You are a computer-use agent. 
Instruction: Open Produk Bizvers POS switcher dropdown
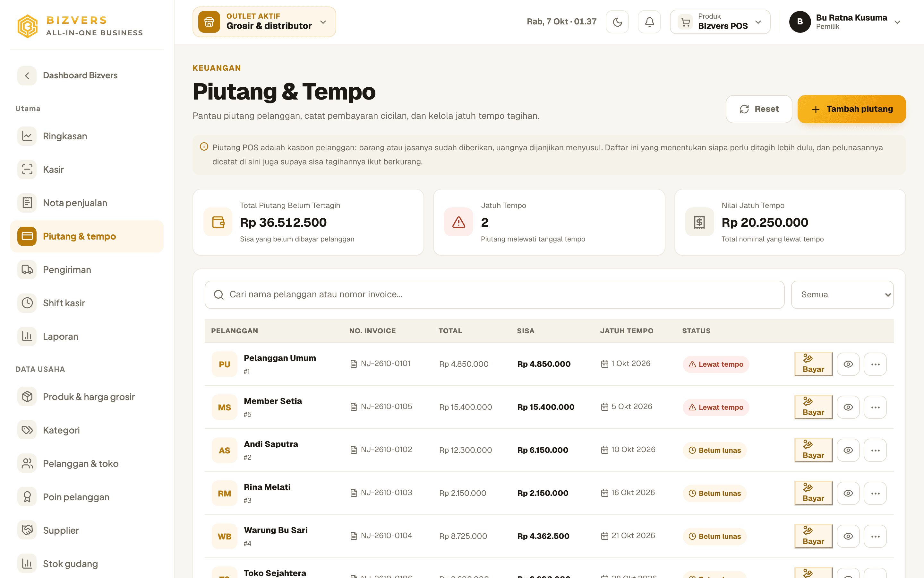(720, 22)
